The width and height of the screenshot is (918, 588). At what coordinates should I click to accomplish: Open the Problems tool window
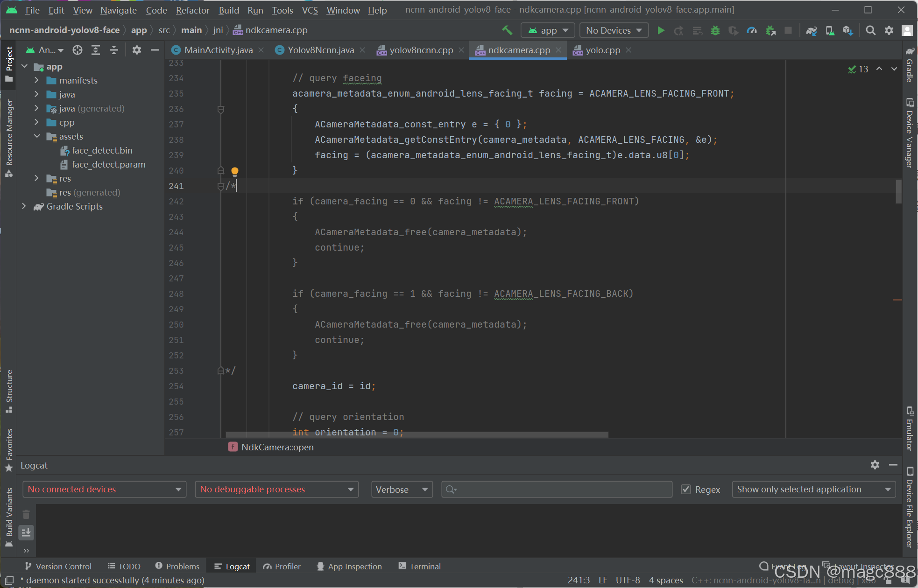click(x=177, y=566)
